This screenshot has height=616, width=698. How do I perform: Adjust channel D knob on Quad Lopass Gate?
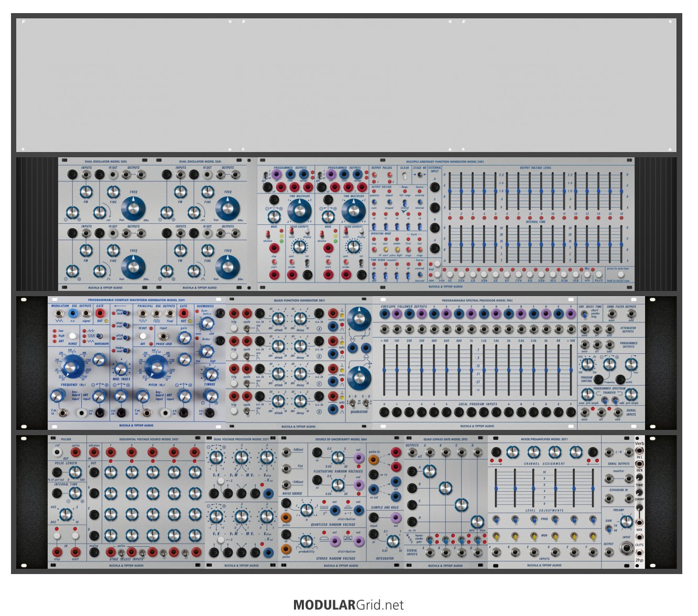(x=477, y=522)
